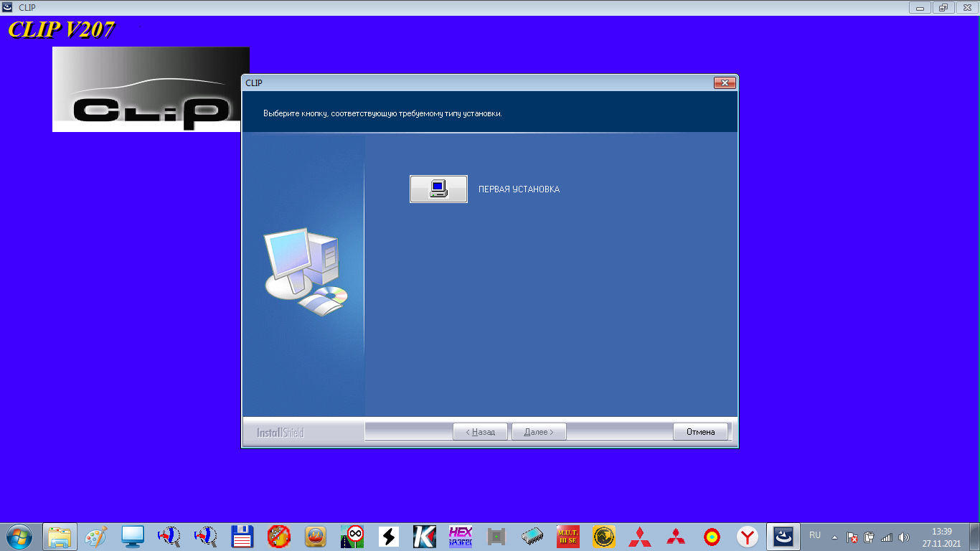The image size is (980, 551).
Task: Click the outer CLIP window title icon
Action: tap(8, 7)
